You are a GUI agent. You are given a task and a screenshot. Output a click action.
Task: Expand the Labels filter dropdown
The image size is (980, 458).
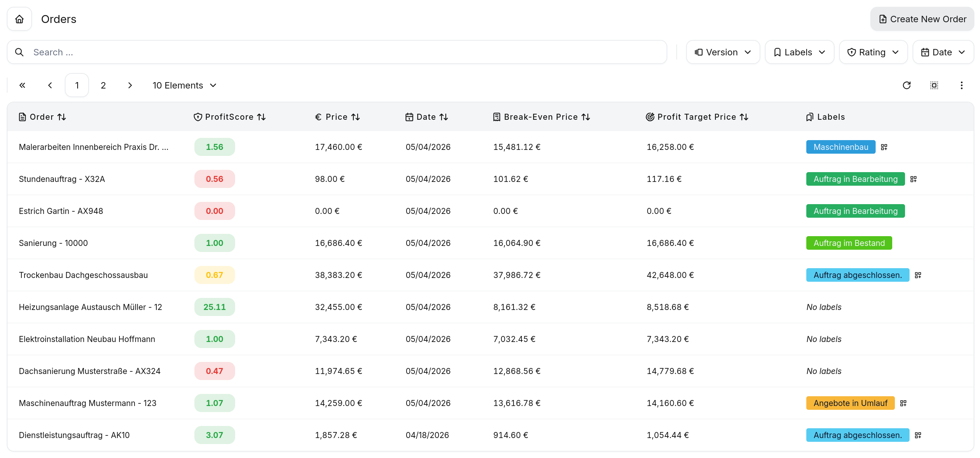click(x=799, y=52)
